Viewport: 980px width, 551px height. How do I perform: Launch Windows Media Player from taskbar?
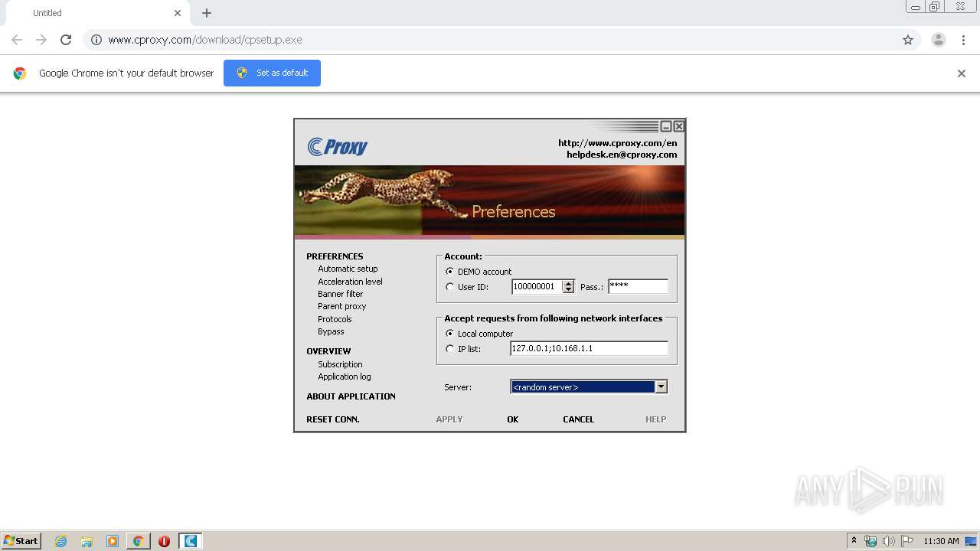click(113, 541)
